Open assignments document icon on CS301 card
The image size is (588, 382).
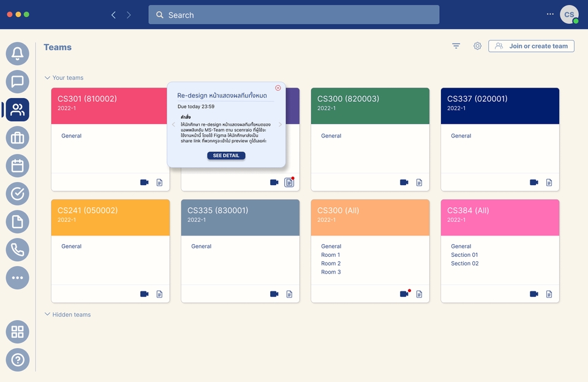coord(159,182)
